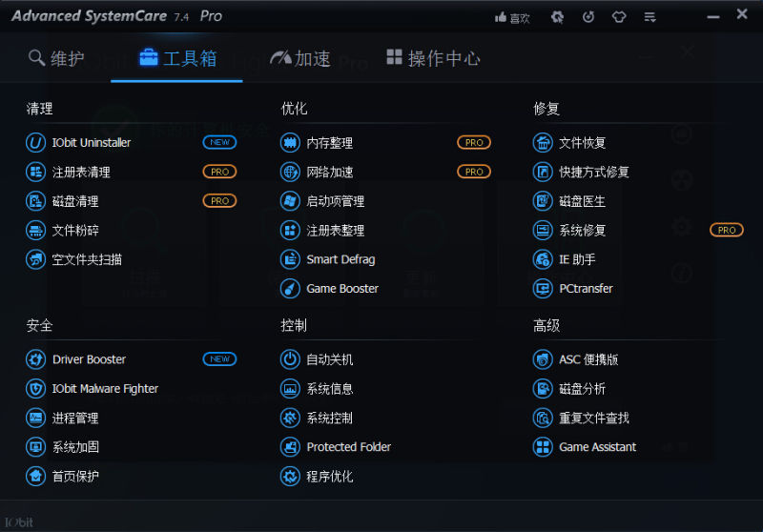Click the NEW badge beside Driver Booster
The width and height of the screenshot is (763, 532).
click(x=219, y=359)
